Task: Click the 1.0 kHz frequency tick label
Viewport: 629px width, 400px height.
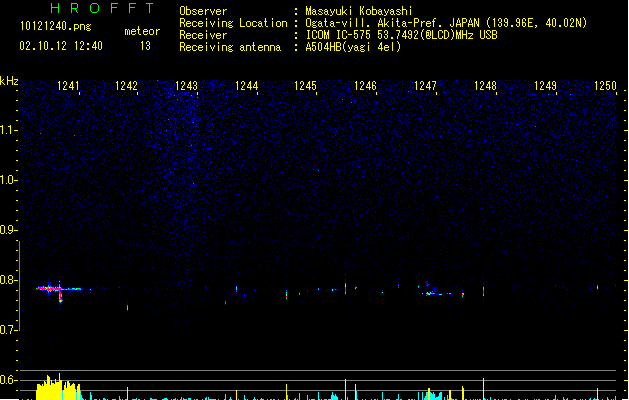Action: coord(8,180)
